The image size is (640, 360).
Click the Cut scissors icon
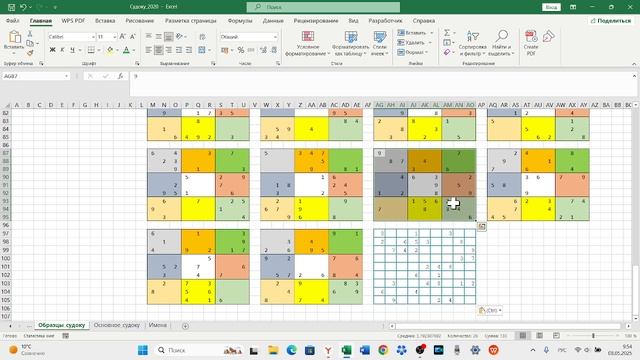[30, 34]
